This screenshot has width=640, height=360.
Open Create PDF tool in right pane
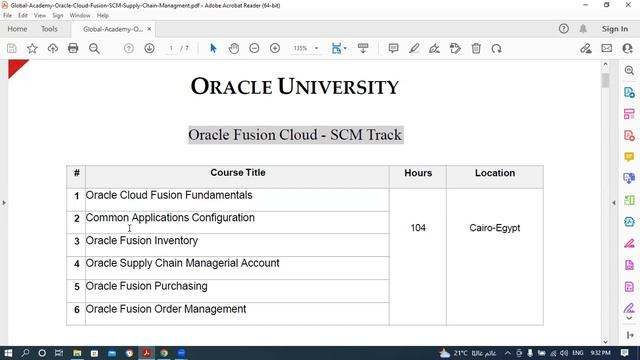click(x=629, y=136)
